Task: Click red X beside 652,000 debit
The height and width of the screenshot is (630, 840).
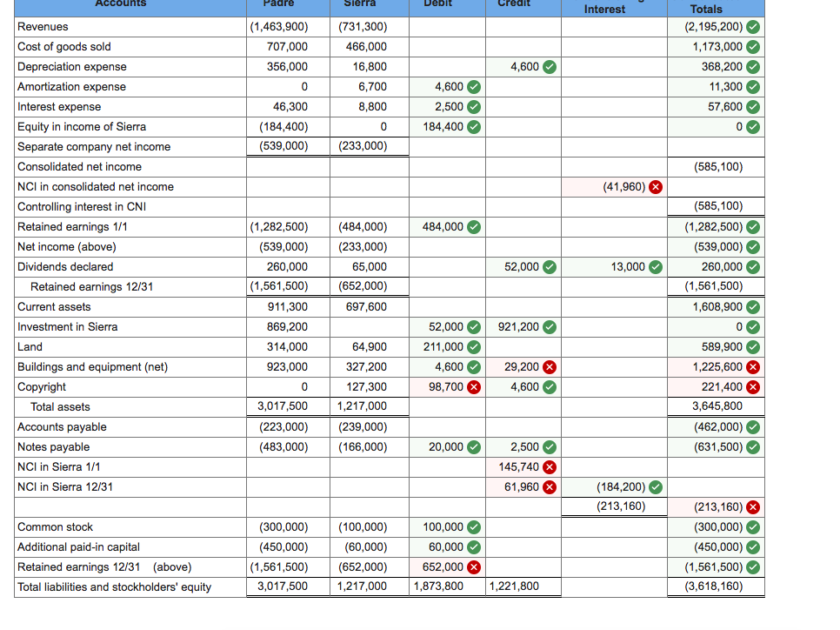Action: 474,567
